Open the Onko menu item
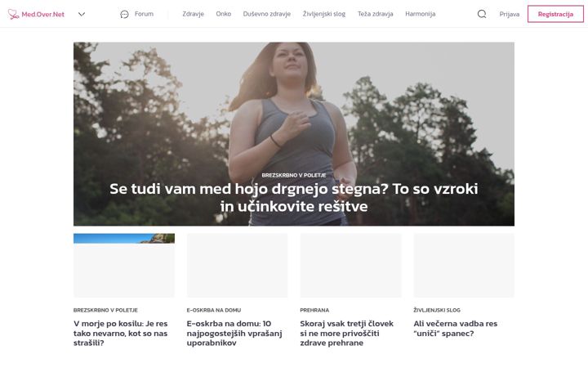The image size is (588, 368). pos(224,14)
